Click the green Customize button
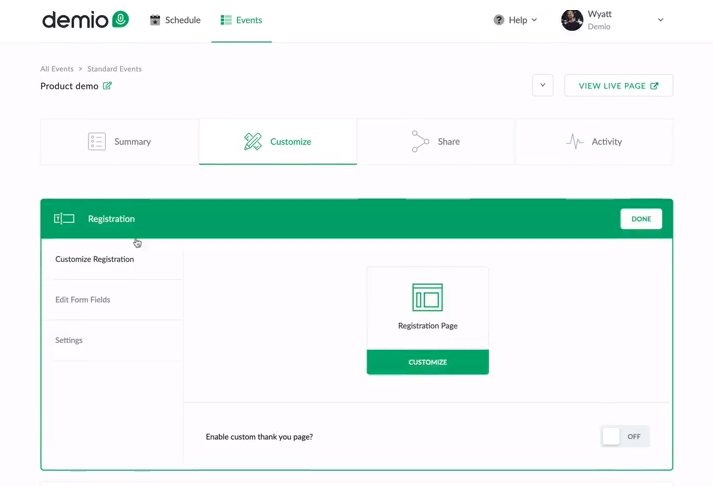The height and width of the screenshot is (486, 713). (427, 362)
